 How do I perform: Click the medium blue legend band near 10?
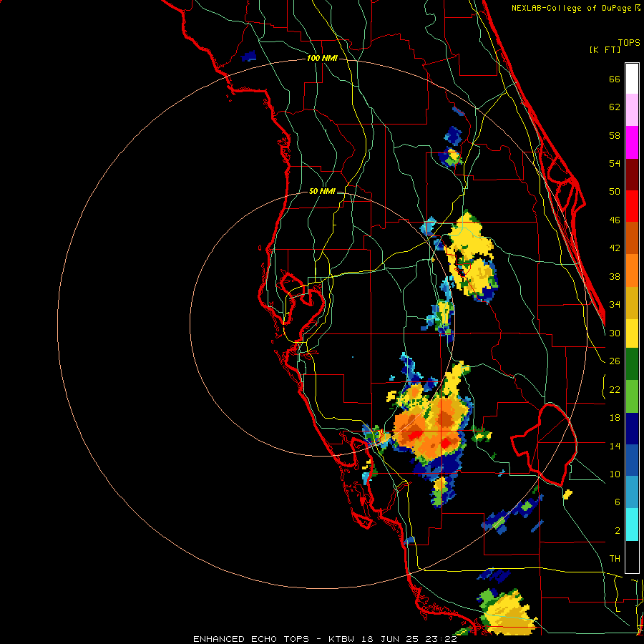point(632,460)
